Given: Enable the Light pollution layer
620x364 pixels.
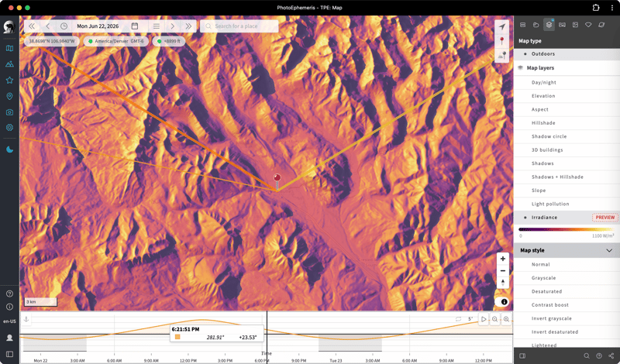Looking at the screenshot, I should point(567,204).
